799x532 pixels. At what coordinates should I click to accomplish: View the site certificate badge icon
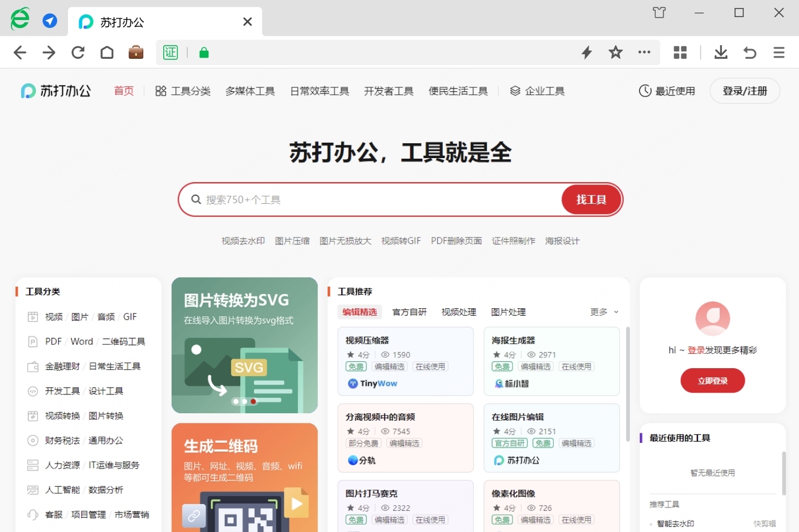pyautogui.click(x=171, y=53)
